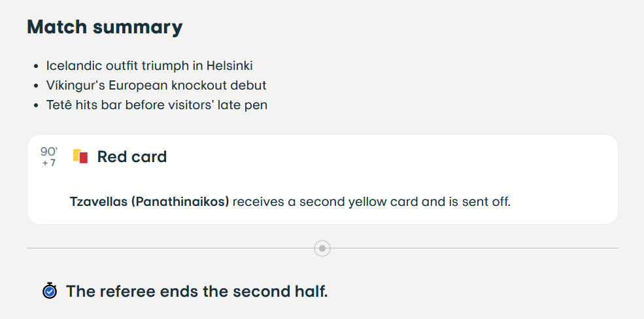Viewport: 644px width, 319px height.
Task: Click 'The referee ends the second half' text
Action: click(x=197, y=292)
